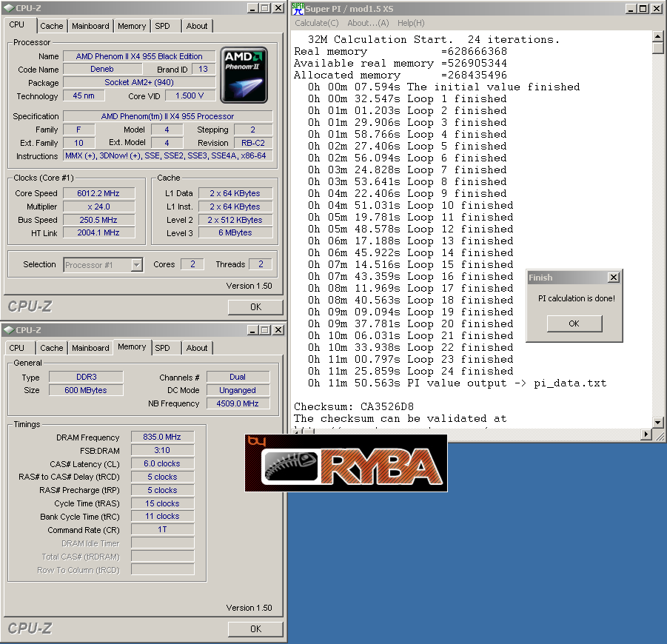Image resolution: width=667 pixels, height=644 pixels.
Task: Click the FSB:DRAM value '3:10'
Action: 163,450
